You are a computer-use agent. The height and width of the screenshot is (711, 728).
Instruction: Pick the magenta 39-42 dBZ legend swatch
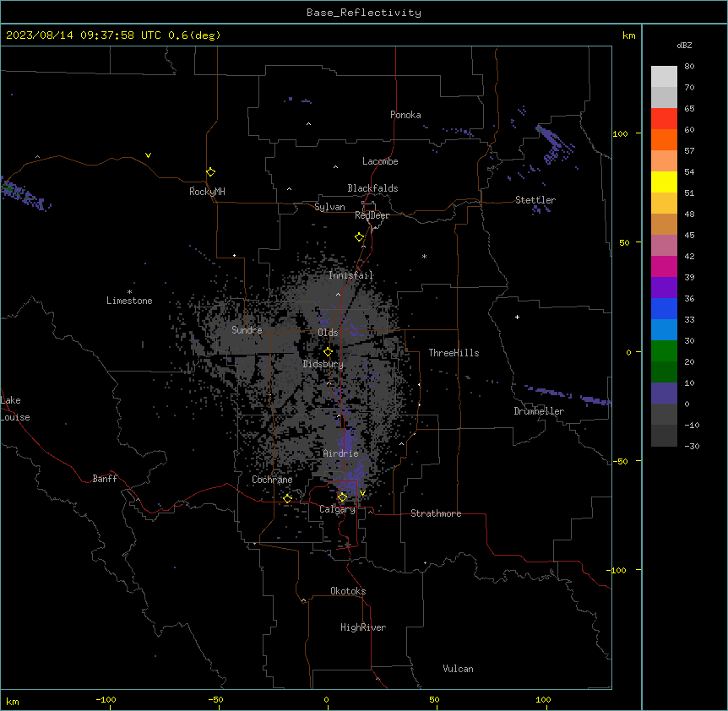tap(664, 266)
